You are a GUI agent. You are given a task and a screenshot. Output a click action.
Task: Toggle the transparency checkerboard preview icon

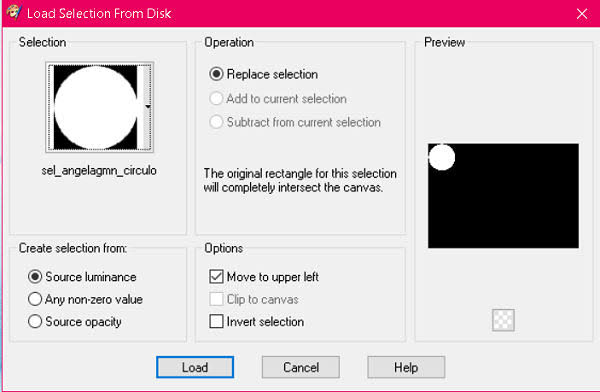tap(503, 320)
